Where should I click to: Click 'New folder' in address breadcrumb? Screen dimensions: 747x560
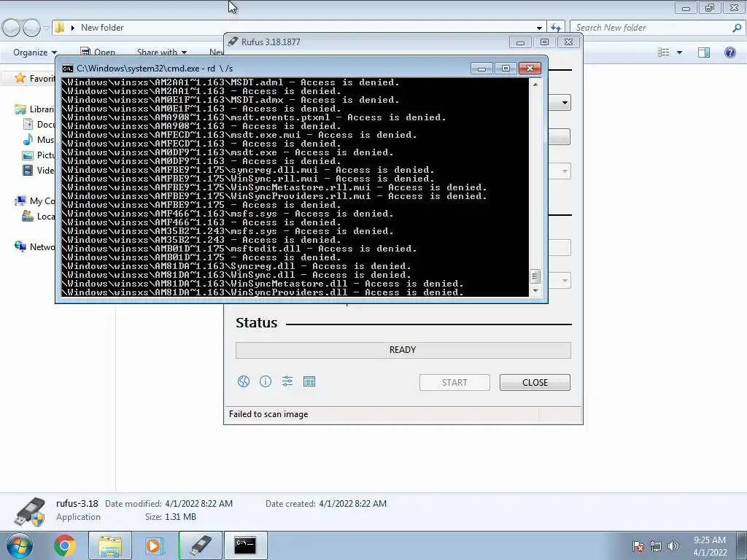tap(102, 28)
